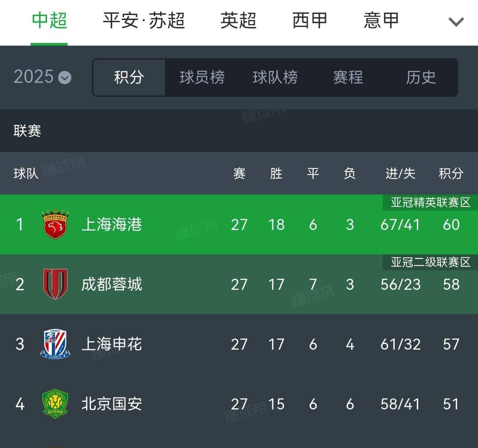Click the Chengdu Rongcheng team badge

(x=55, y=284)
